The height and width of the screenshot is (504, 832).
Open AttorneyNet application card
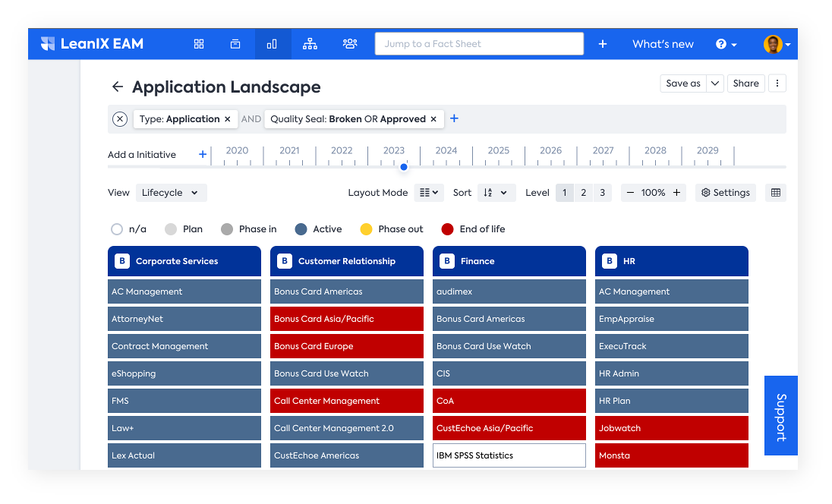click(184, 319)
